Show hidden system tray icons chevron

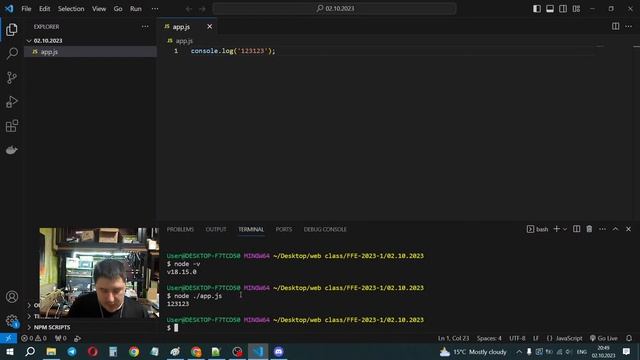519,351
